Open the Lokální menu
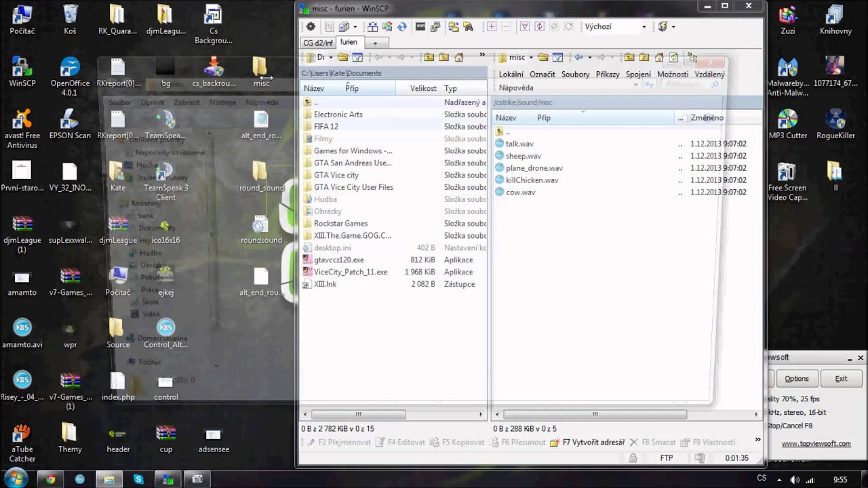The image size is (868, 488). pyautogui.click(x=511, y=75)
